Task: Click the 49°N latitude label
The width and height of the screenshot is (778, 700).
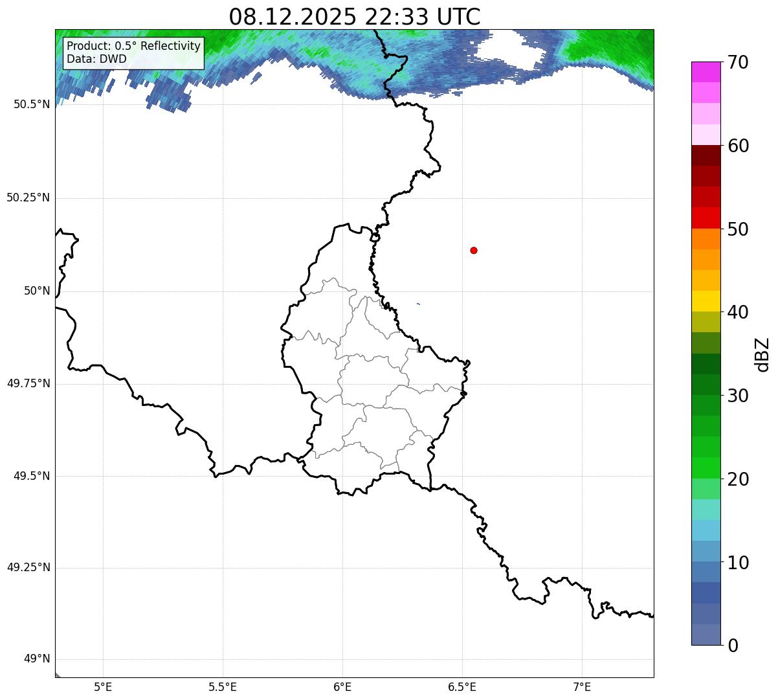Action: [37, 659]
